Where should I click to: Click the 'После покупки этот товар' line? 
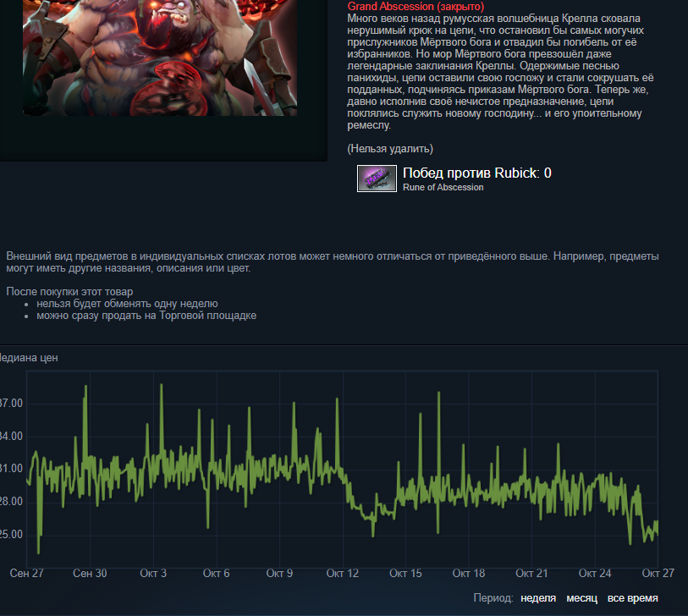[x=69, y=292]
